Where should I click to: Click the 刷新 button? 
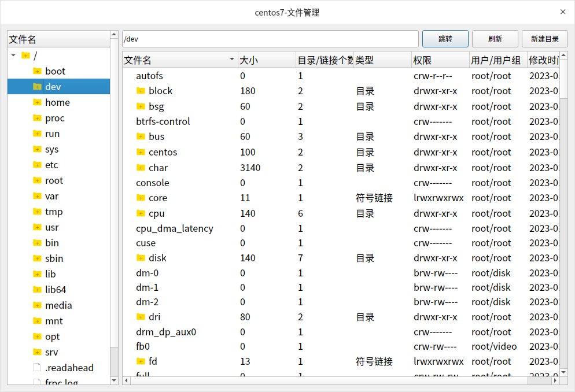click(495, 39)
